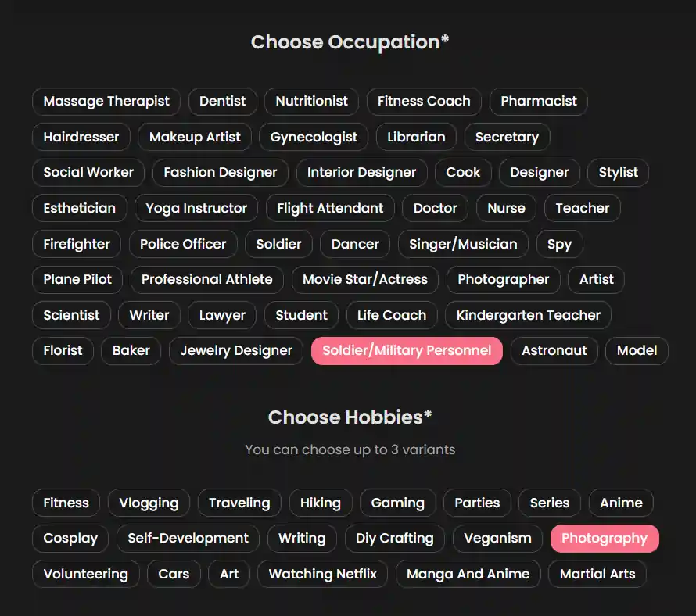Select Yoga Instructor as occupation
Screen dimensions: 696x616
click(x=196, y=208)
